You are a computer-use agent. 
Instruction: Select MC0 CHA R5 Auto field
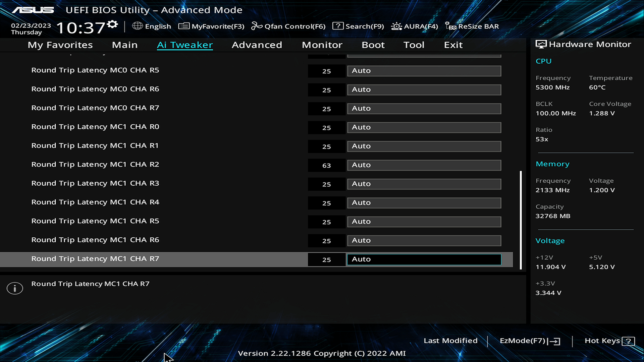tap(424, 71)
